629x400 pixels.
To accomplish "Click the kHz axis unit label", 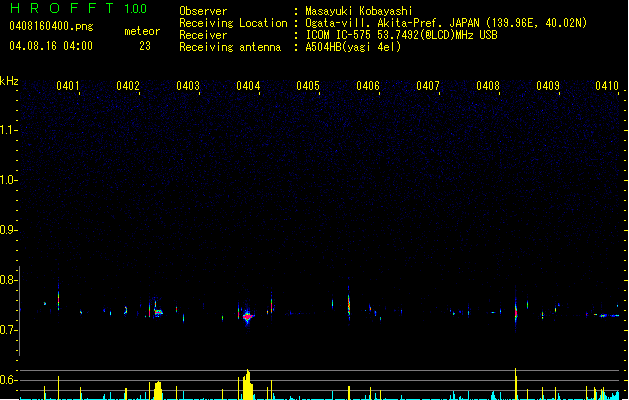I will (x=9, y=81).
